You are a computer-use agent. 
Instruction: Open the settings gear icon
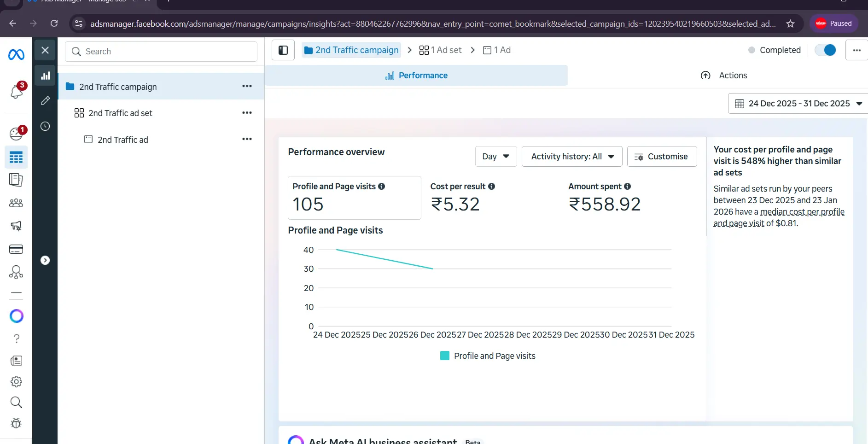(16, 381)
